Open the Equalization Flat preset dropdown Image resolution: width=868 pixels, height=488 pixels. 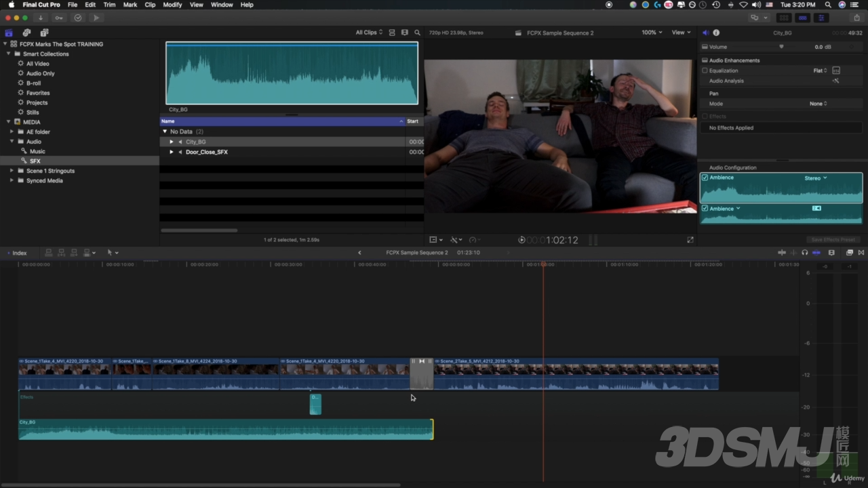(x=821, y=70)
